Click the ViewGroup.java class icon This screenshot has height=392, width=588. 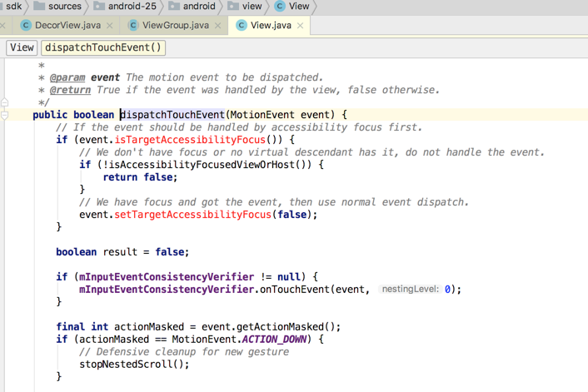click(x=132, y=25)
